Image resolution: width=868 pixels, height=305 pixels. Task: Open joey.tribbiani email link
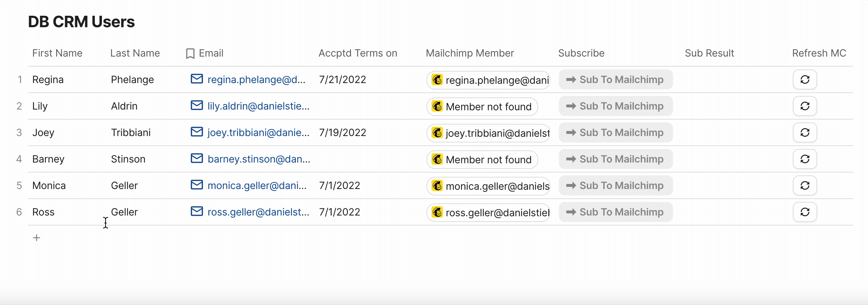pyautogui.click(x=258, y=132)
